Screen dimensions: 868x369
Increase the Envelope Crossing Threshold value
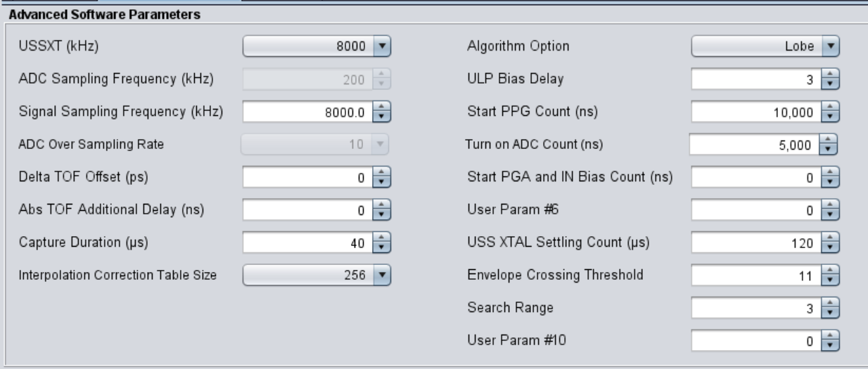[831, 271]
